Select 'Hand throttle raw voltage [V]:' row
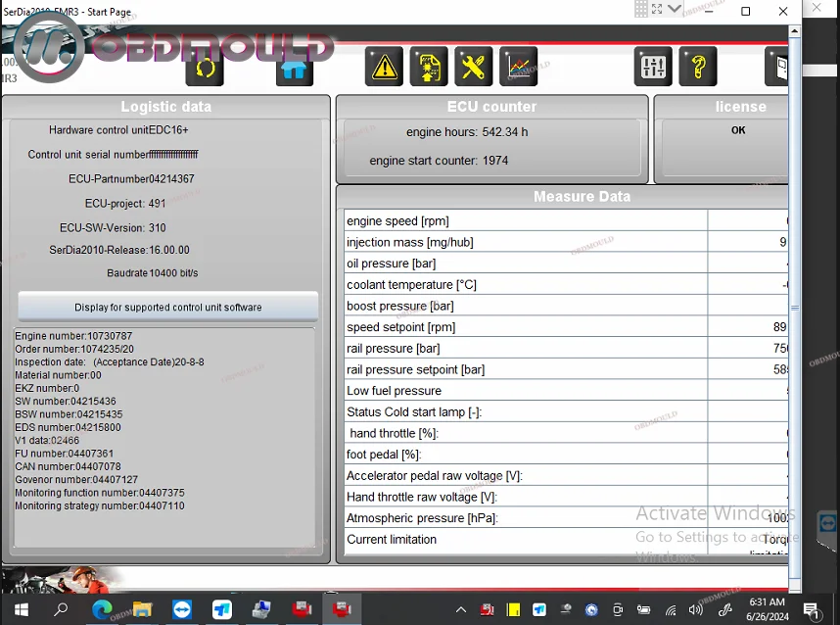Screen dimensions: 840x625 click(566, 497)
